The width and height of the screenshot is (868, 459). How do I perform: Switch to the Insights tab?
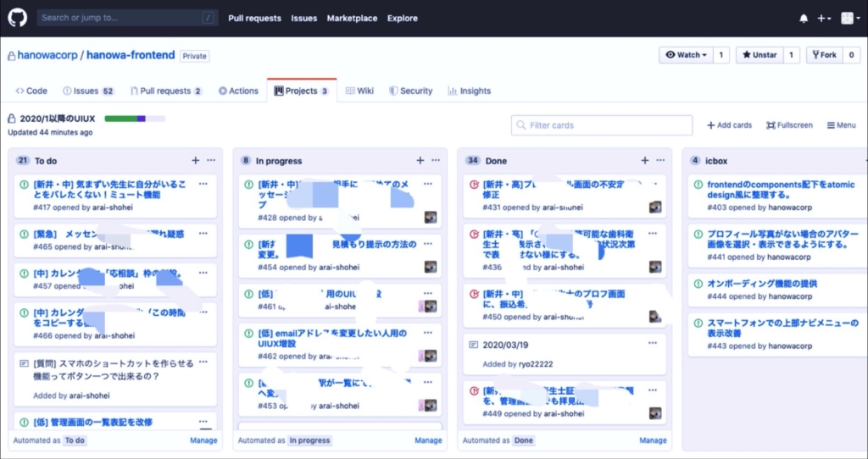[x=470, y=91]
